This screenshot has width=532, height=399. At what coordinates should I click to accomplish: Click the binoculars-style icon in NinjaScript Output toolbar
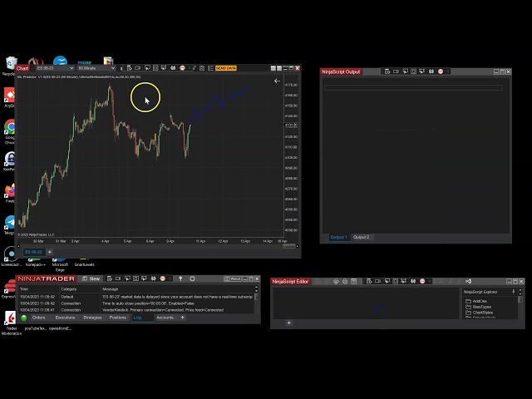tap(431, 71)
